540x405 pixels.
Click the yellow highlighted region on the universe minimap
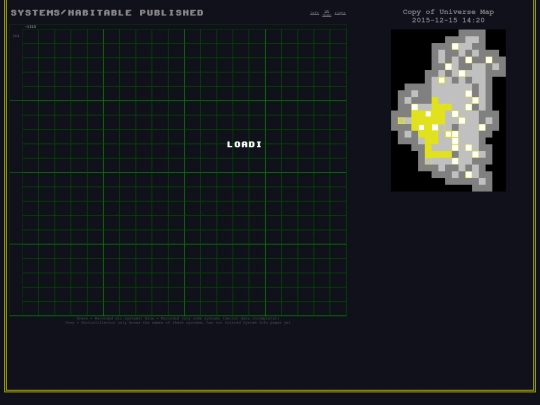431,129
